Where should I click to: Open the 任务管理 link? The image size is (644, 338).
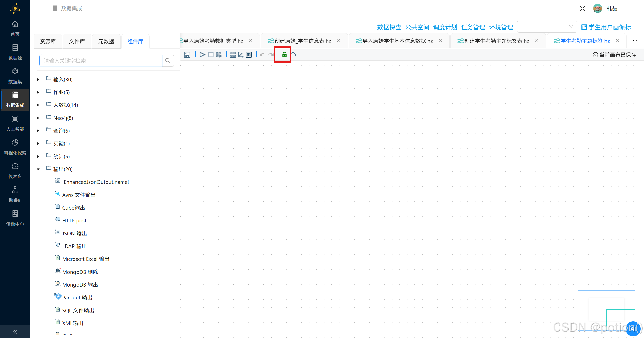point(473,27)
